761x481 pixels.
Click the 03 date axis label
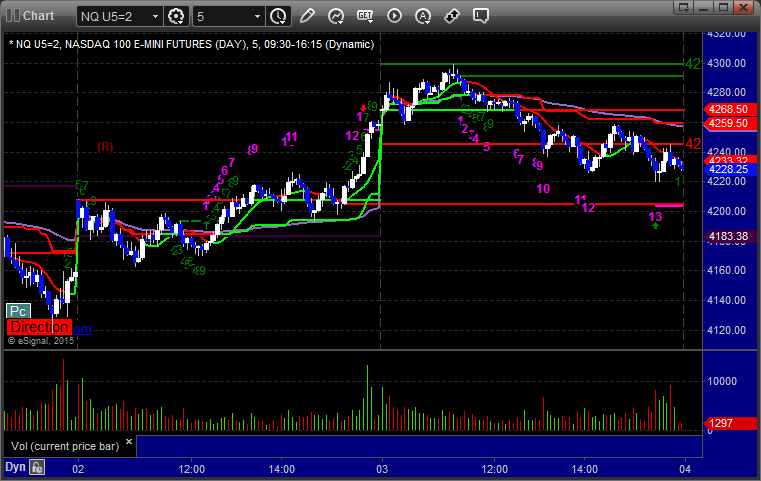[x=382, y=469]
